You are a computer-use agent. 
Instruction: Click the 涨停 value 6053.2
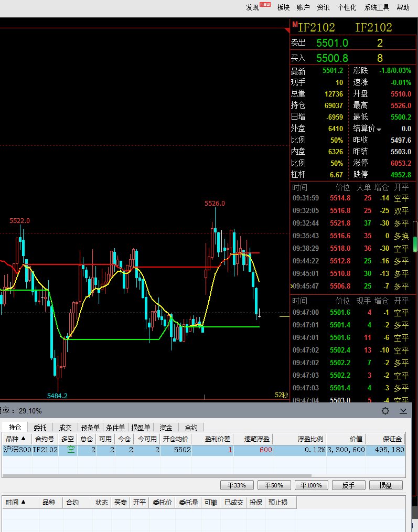[x=401, y=163]
